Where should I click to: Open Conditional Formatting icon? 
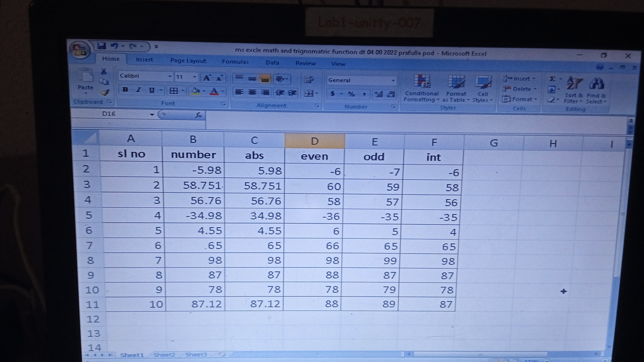[x=422, y=81]
